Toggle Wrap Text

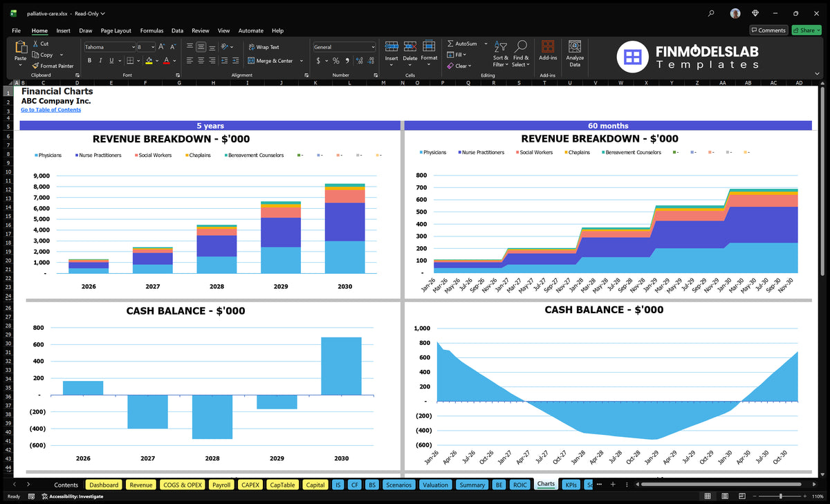[264, 47]
